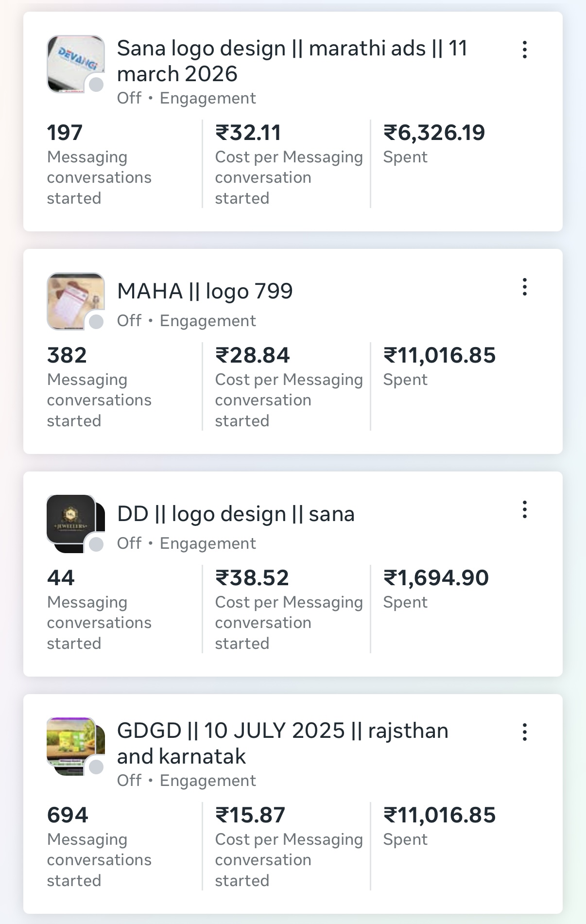
Task: Open the Sana logo design marathi ads campaign title
Action: 292,61
